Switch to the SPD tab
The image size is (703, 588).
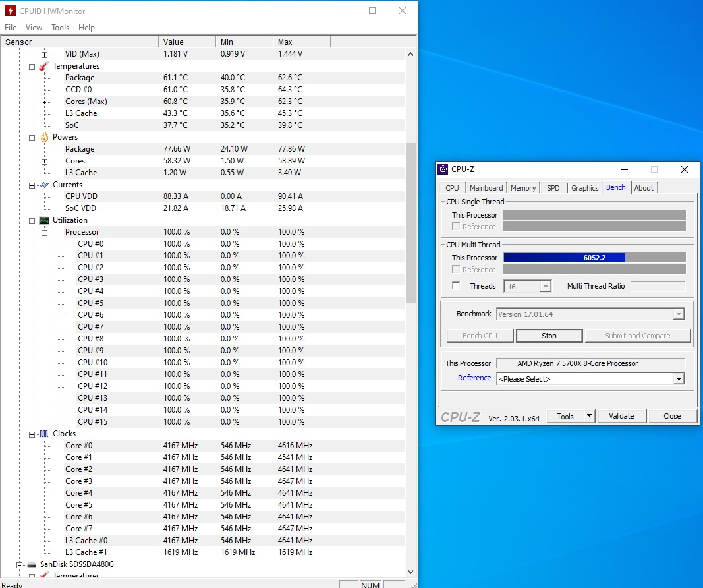553,188
